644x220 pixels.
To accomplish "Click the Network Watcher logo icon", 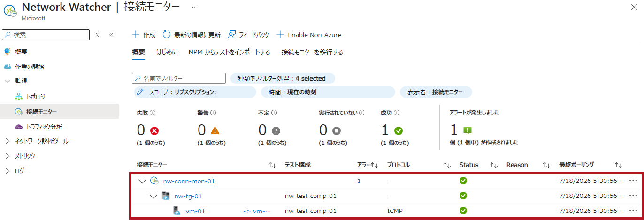I will point(9,10).
